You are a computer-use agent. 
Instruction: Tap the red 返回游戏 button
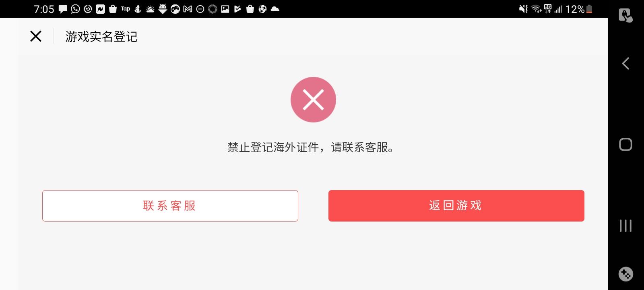pos(456,206)
